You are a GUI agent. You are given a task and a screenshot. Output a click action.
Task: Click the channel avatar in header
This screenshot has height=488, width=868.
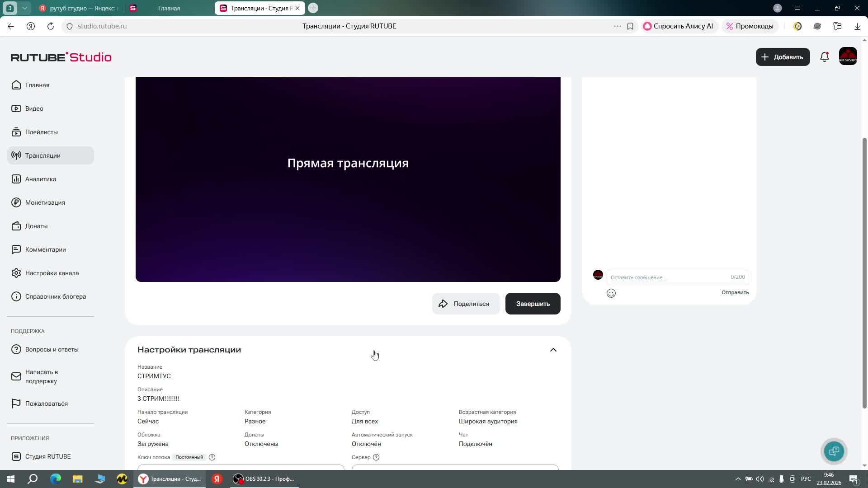[x=848, y=56]
